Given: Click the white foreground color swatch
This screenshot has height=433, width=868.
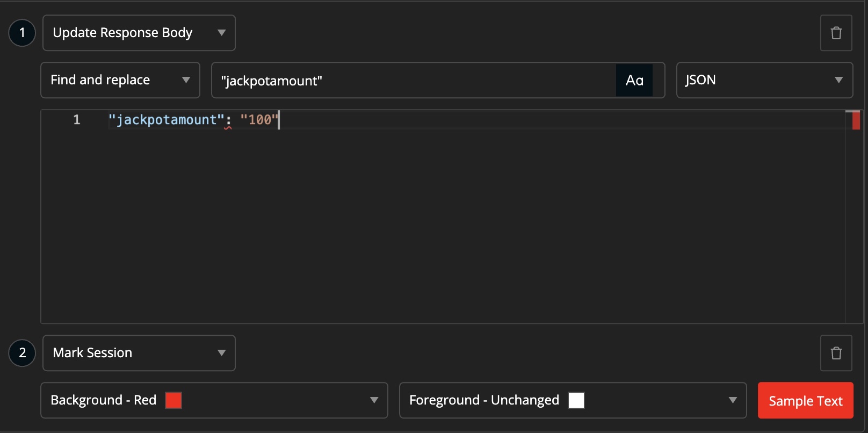Looking at the screenshot, I should coord(576,400).
